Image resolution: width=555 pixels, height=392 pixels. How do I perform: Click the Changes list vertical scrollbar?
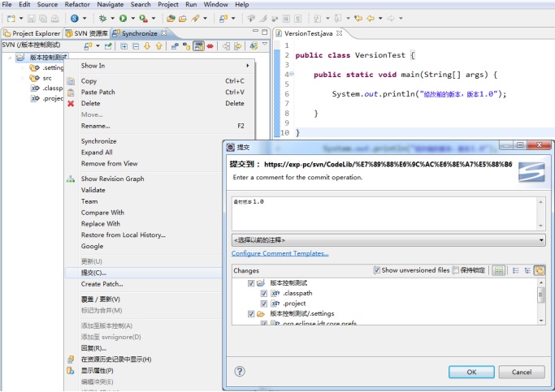click(x=541, y=302)
